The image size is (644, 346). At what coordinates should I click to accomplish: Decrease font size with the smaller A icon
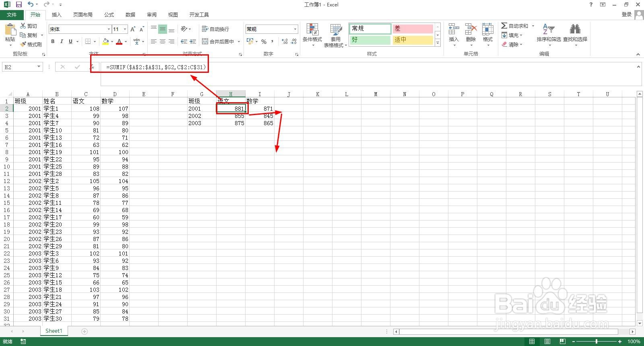142,29
